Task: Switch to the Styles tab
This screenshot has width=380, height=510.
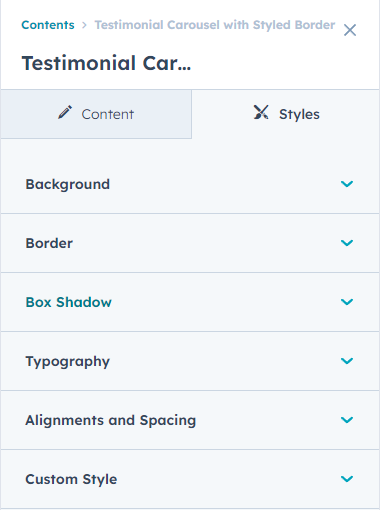Action: point(286,114)
